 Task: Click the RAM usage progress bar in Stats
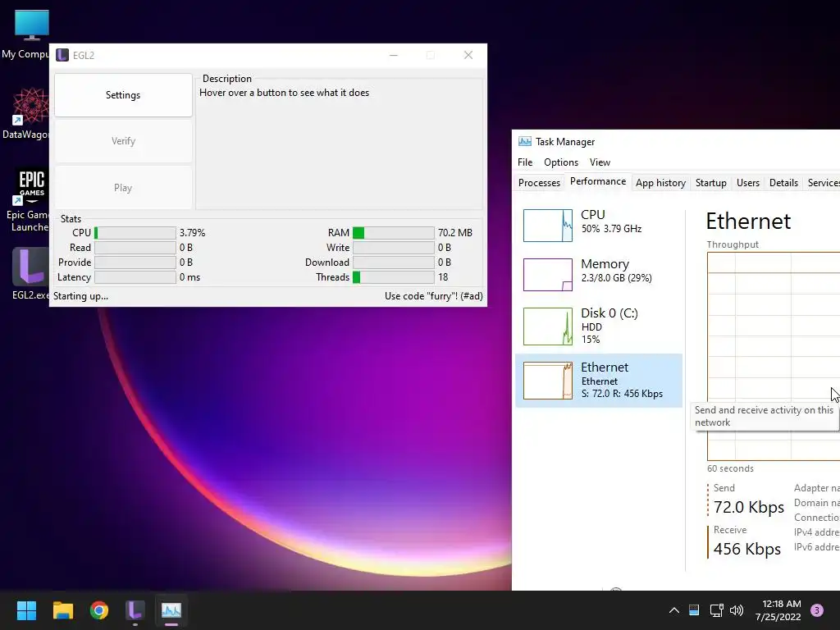click(x=393, y=232)
